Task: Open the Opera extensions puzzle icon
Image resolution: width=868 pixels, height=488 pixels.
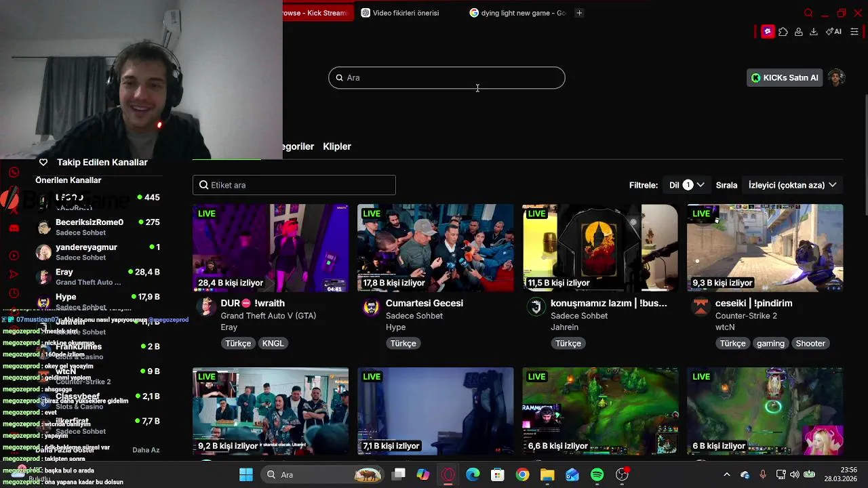Action: click(x=783, y=32)
